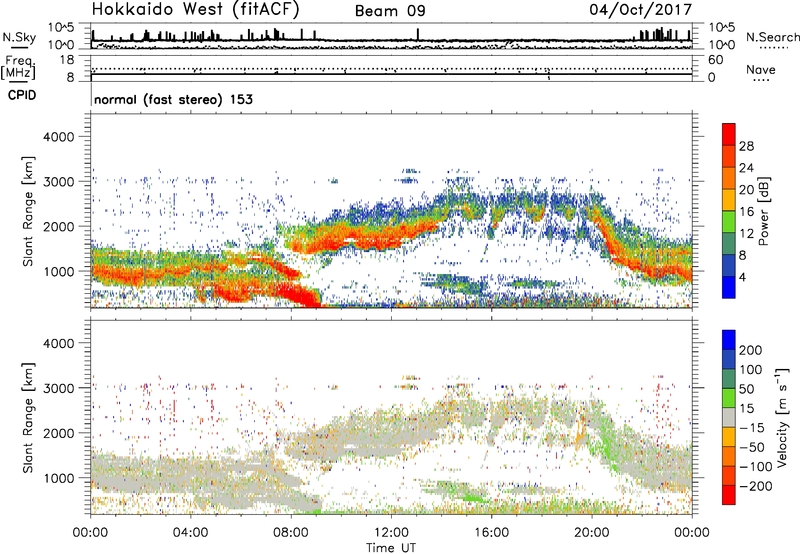Click the noise spike near 13:00 UT
The image size is (800, 554).
(x=418, y=34)
